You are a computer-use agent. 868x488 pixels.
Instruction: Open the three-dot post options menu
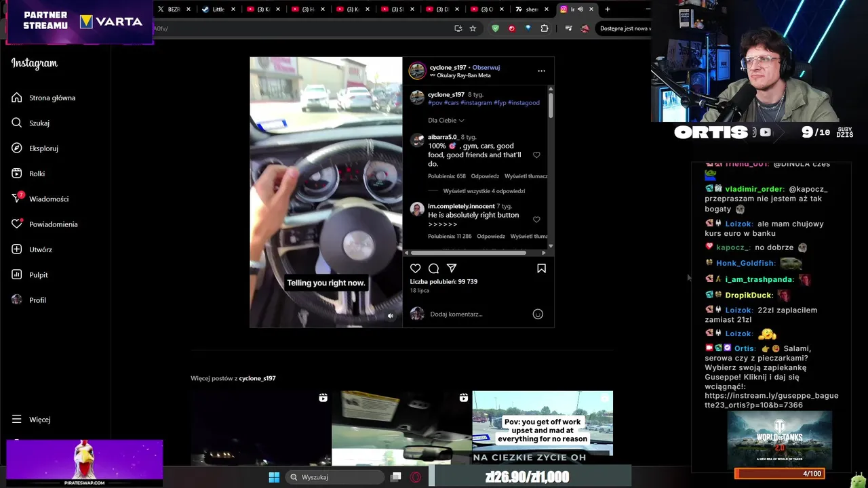pos(541,70)
